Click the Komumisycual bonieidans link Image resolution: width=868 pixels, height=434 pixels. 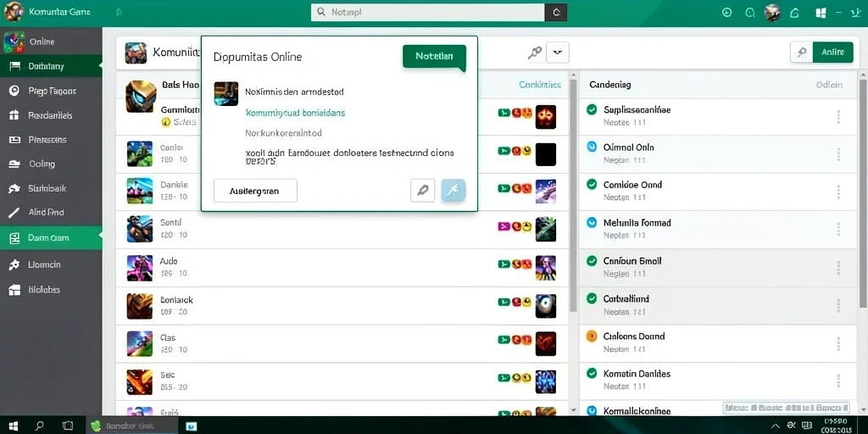point(295,113)
